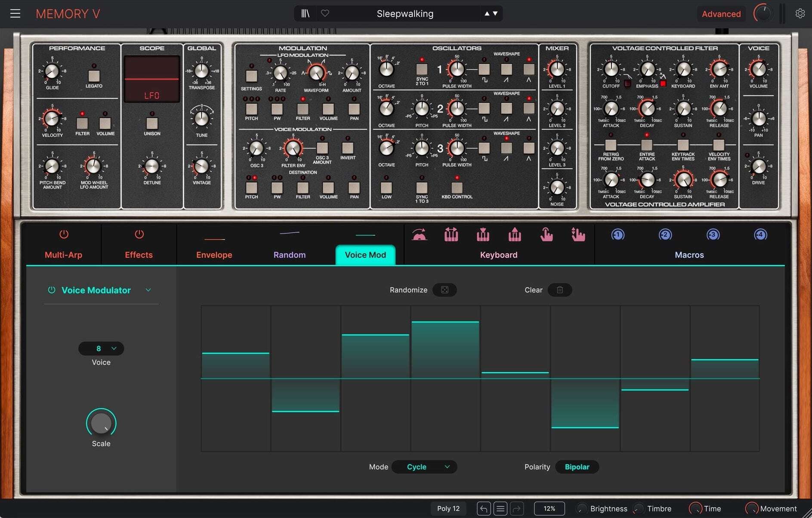
Task: Toggle oscillator Sync 2 to 1 switch
Action: (422, 69)
